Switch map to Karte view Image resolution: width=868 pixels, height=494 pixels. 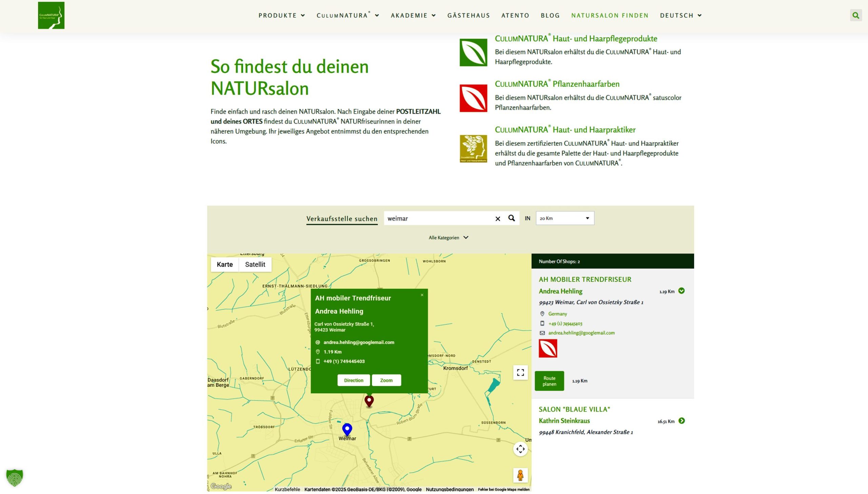pyautogui.click(x=225, y=265)
